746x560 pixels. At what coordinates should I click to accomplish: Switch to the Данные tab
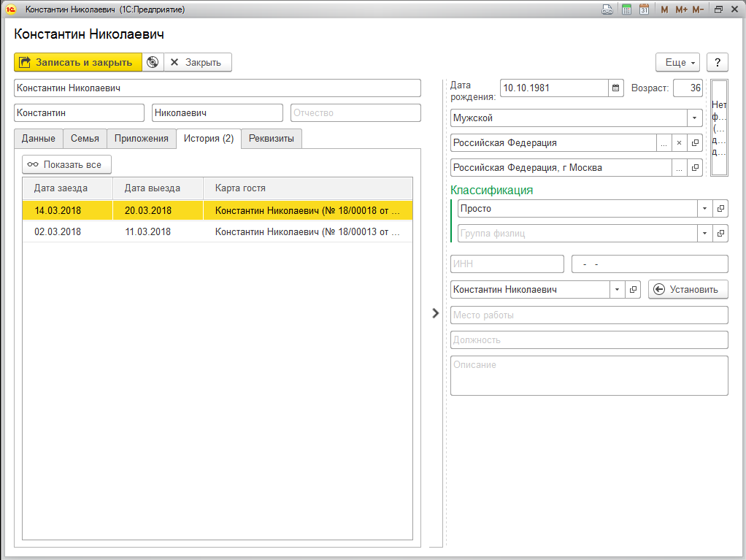[39, 139]
